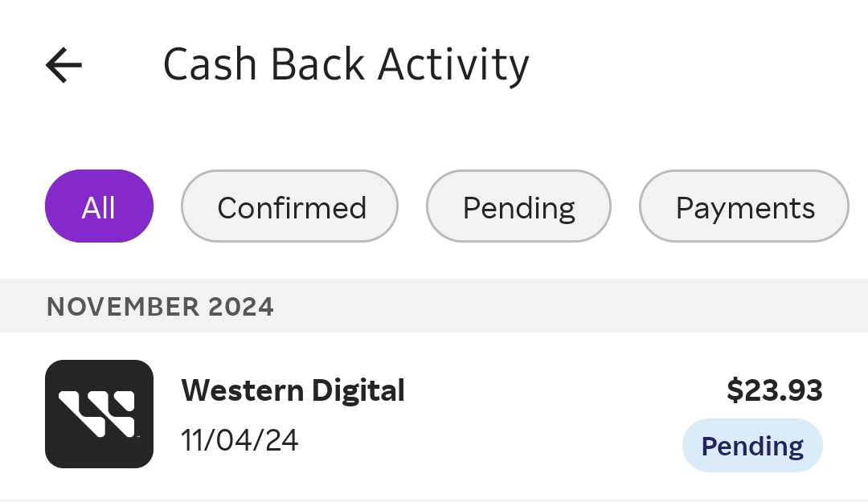Viewport: 868px width, 502px height.
Task: Tap the $23.93 cash back amount
Action: pos(775,390)
